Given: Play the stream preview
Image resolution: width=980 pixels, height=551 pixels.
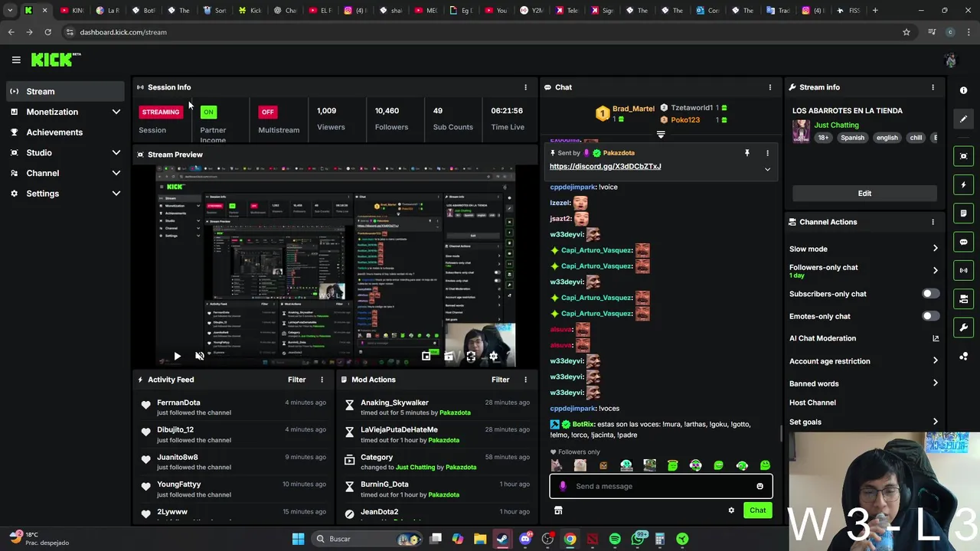Looking at the screenshot, I should click(x=177, y=356).
